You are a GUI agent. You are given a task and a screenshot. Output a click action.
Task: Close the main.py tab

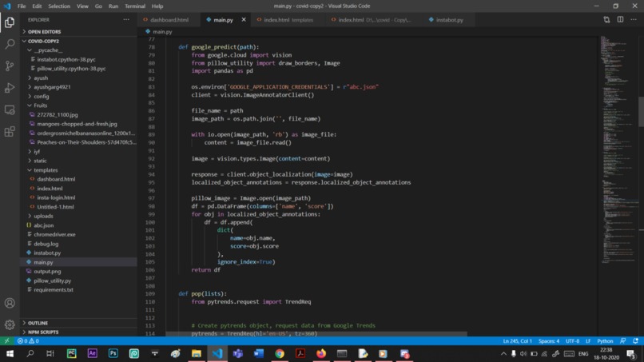(244, 20)
